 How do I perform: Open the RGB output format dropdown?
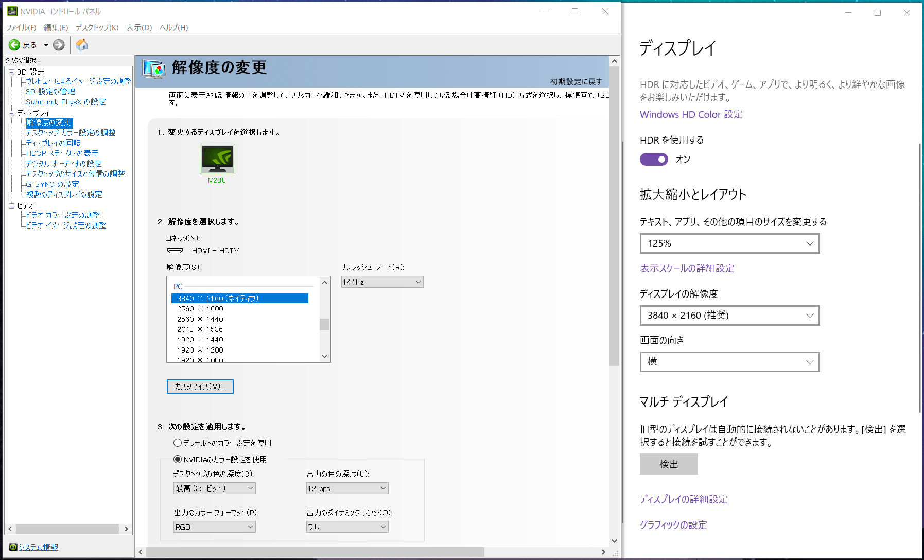tap(214, 527)
